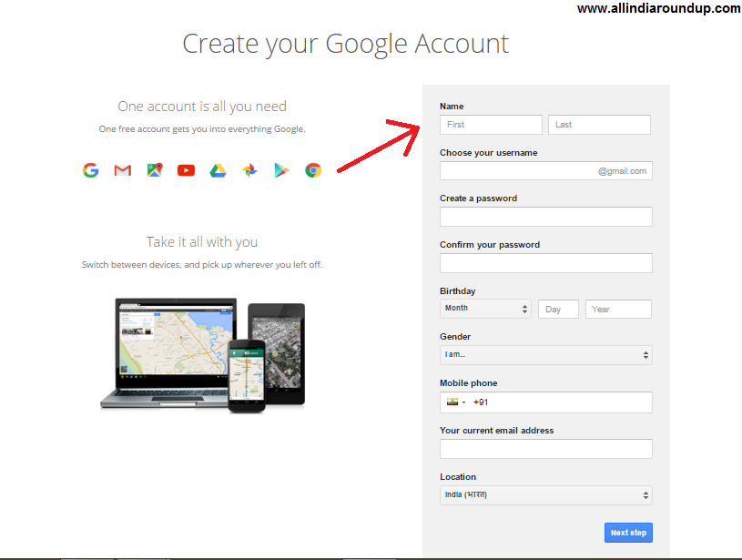Screen dimensions: 742x560
Task: Click the 'Take it all with you' heading
Action: point(202,242)
